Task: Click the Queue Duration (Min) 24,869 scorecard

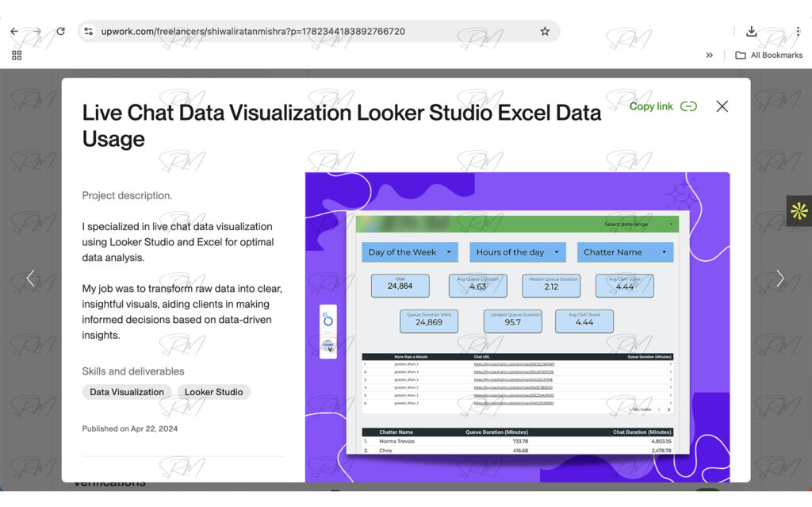Action: point(429,321)
